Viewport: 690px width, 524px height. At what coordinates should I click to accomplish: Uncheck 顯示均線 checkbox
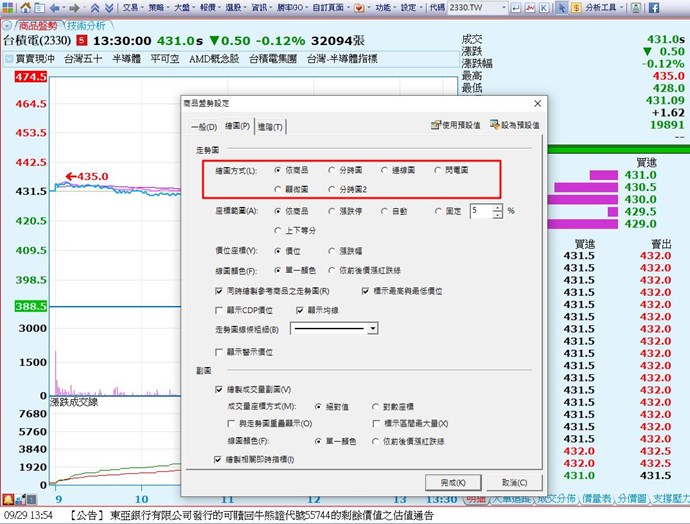click(299, 310)
